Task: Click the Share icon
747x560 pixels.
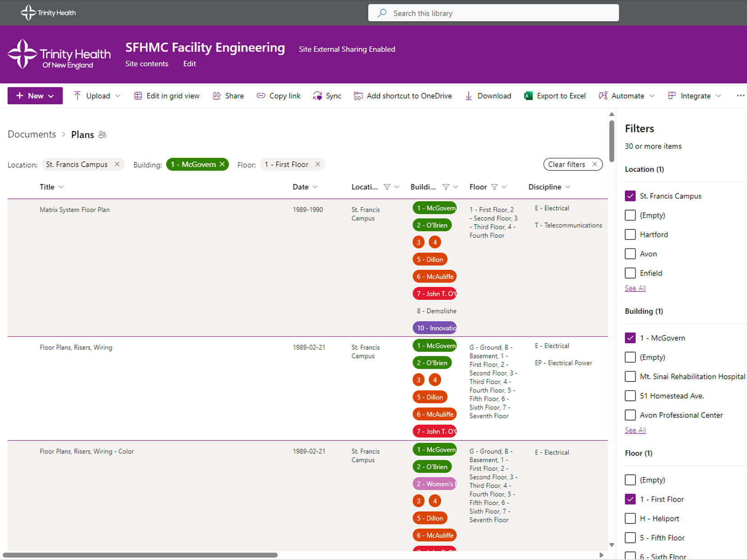Action: (217, 96)
